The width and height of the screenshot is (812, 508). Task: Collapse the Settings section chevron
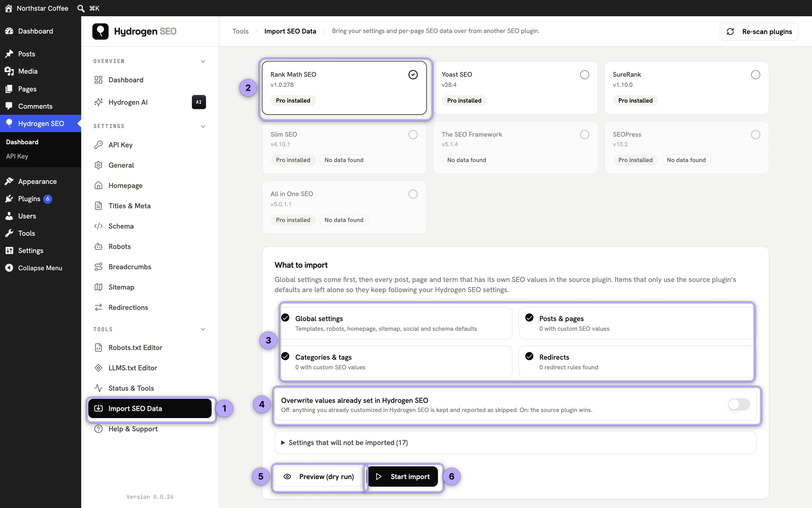click(203, 127)
